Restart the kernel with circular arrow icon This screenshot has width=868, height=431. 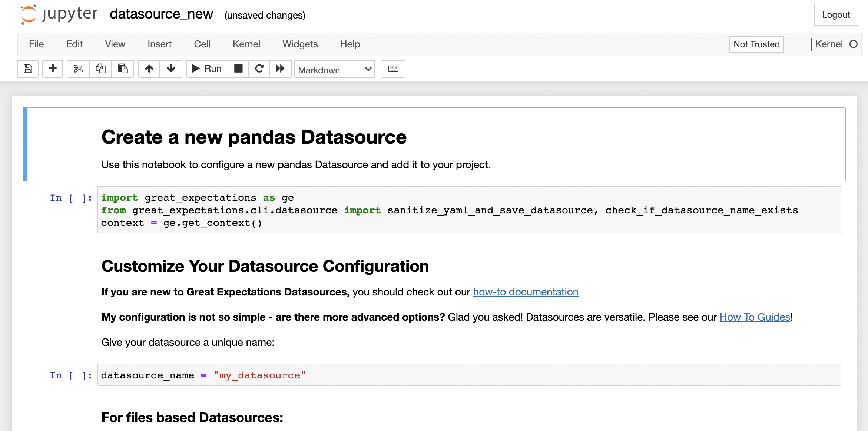coord(259,69)
